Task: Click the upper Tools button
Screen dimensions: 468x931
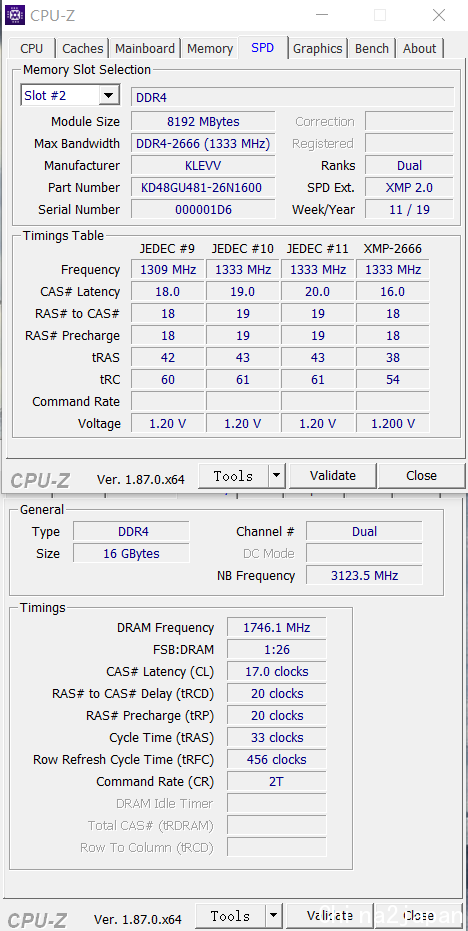Action: (x=233, y=476)
